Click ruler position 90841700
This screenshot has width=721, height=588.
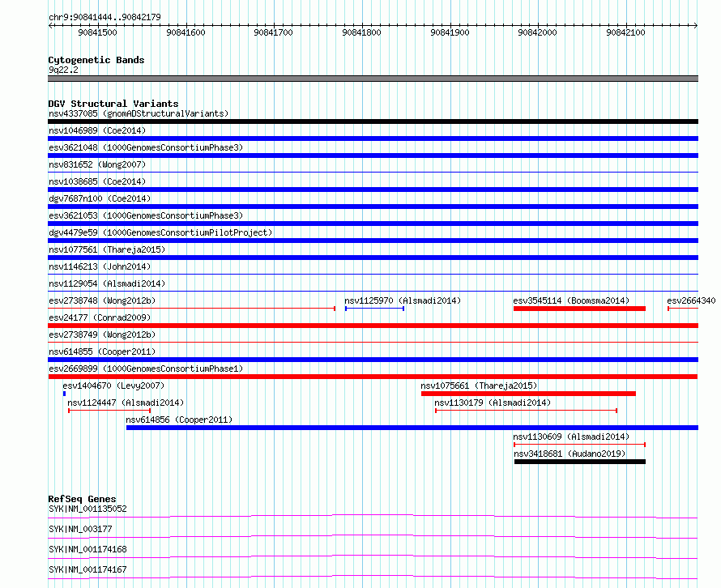tap(274, 32)
